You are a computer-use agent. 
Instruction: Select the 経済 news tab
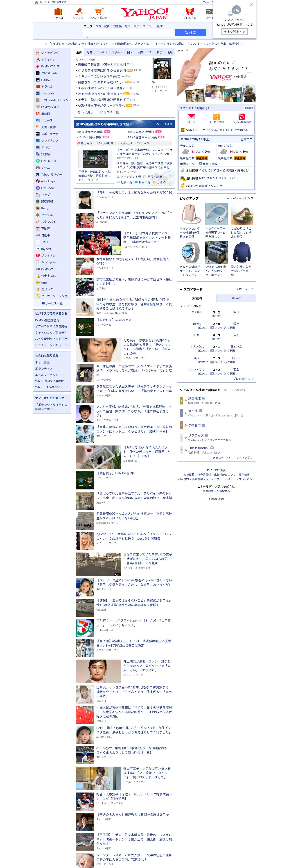point(89,53)
